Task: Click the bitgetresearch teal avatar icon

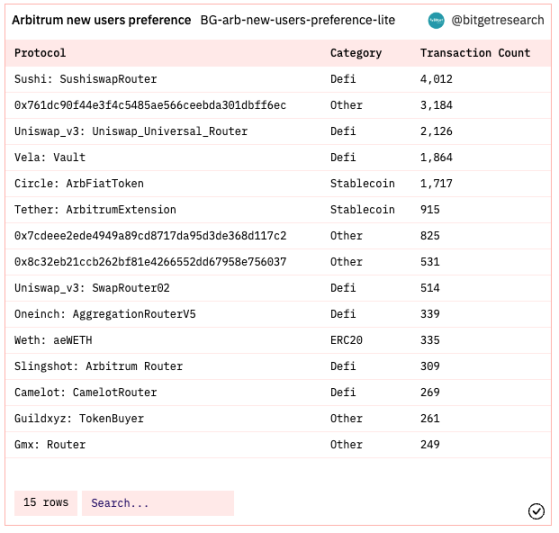Action: (436, 20)
